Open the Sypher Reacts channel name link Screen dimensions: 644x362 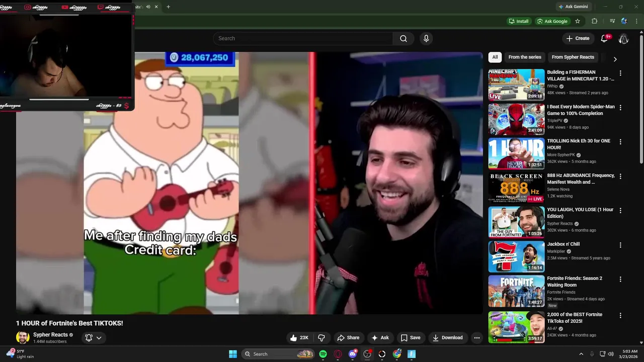(x=50, y=335)
